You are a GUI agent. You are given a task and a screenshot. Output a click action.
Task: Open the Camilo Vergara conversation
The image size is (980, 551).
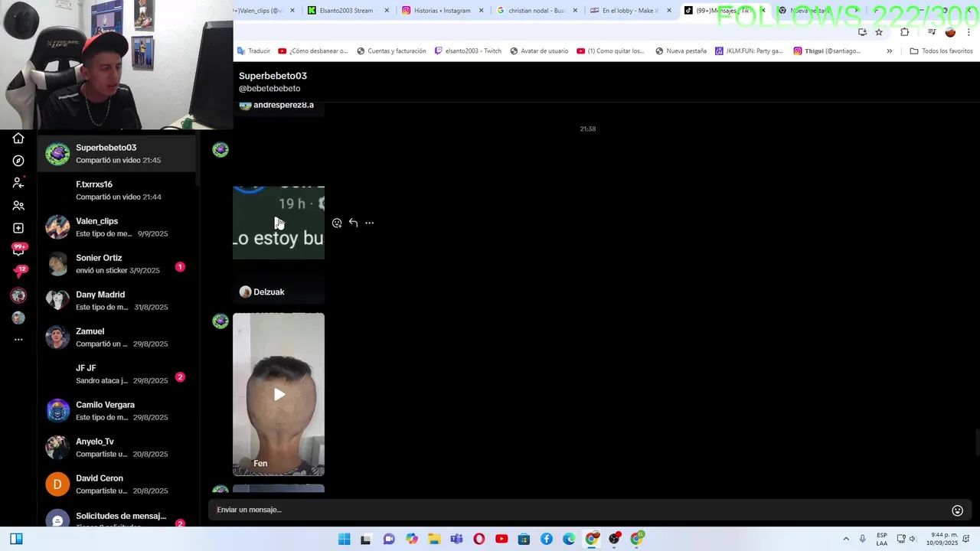[x=117, y=411]
